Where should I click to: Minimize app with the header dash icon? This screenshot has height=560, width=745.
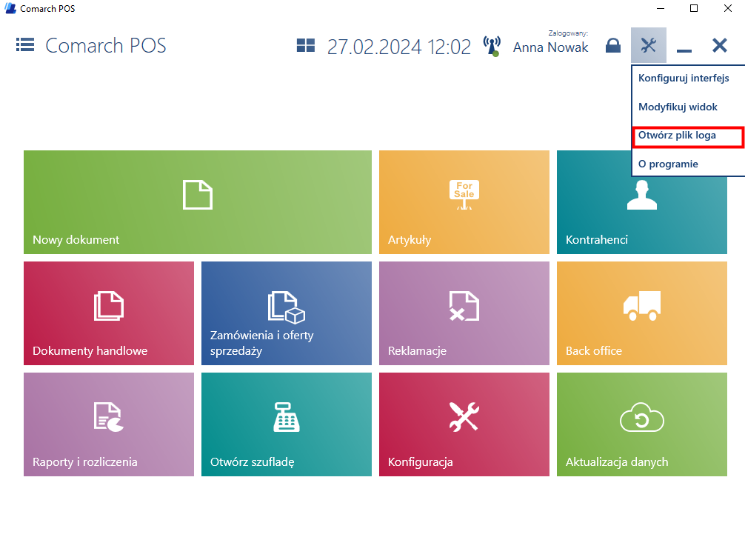coord(684,50)
